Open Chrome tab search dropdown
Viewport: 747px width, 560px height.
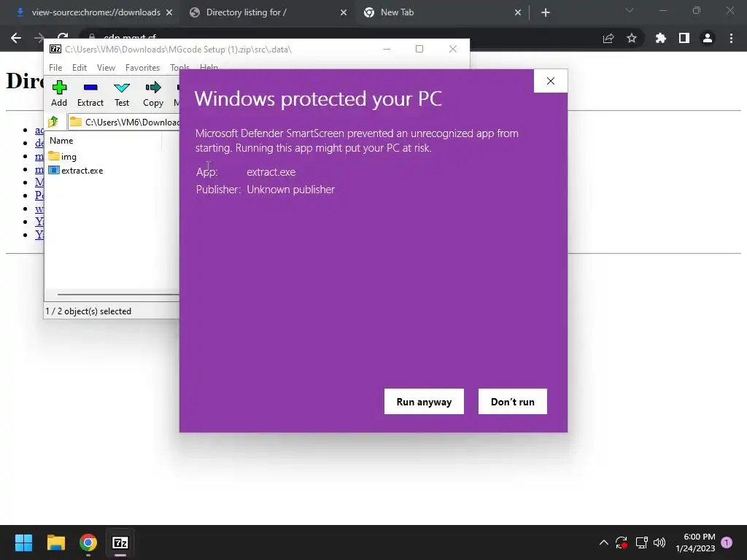tap(630, 10)
